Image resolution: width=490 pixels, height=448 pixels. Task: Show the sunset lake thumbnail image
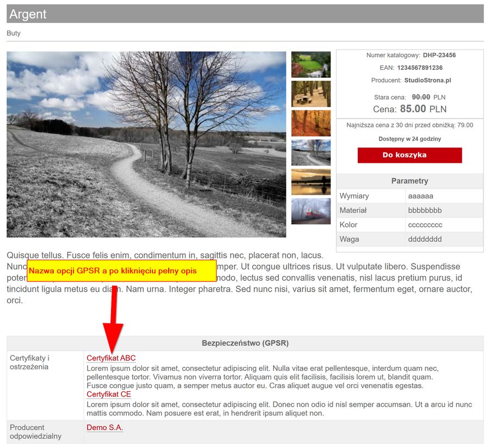pyautogui.click(x=311, y=182)
